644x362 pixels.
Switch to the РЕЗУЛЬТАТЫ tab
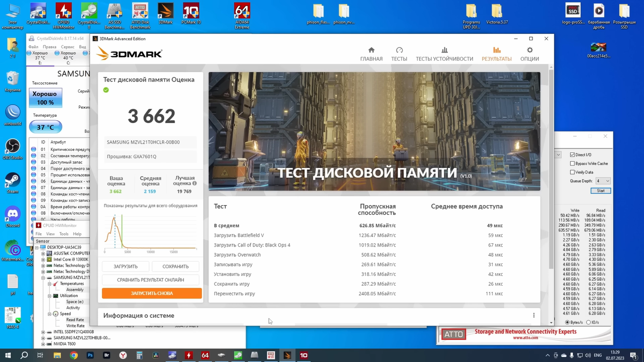(x=497, y=54)
